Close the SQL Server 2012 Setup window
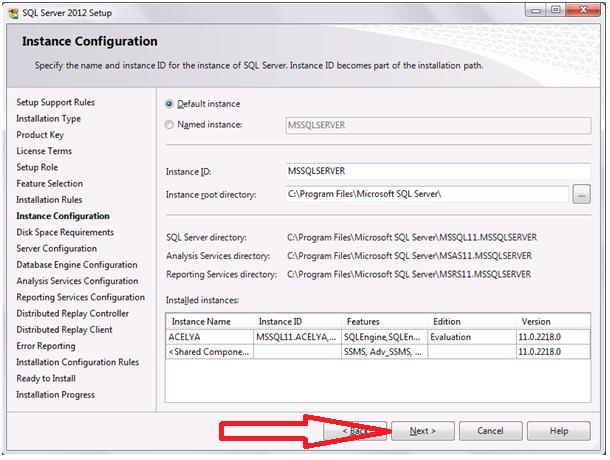Image resolution: width=610 pixels, height=460 pixels. coord(583,11)
